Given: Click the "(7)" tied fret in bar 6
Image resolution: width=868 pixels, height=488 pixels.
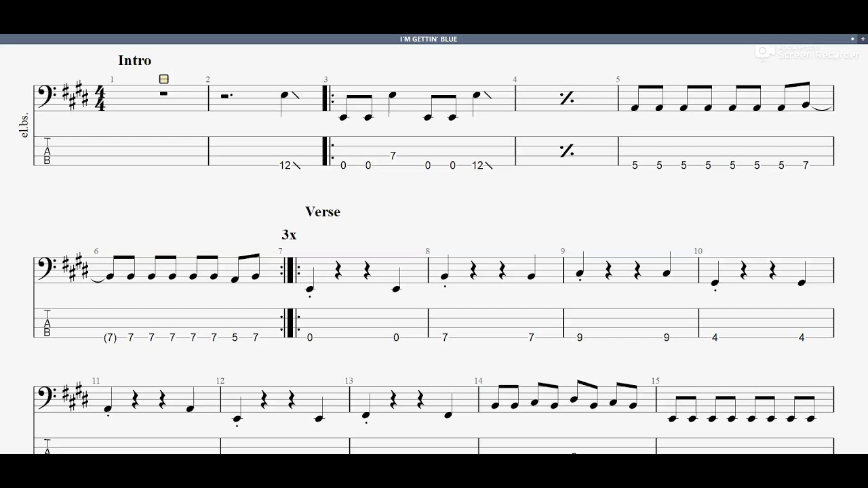Looking at the screenshot, I should point(110,338).
